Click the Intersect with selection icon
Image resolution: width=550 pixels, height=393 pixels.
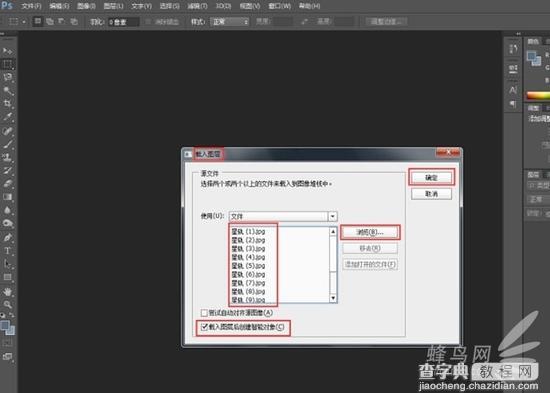click(74, 21)
